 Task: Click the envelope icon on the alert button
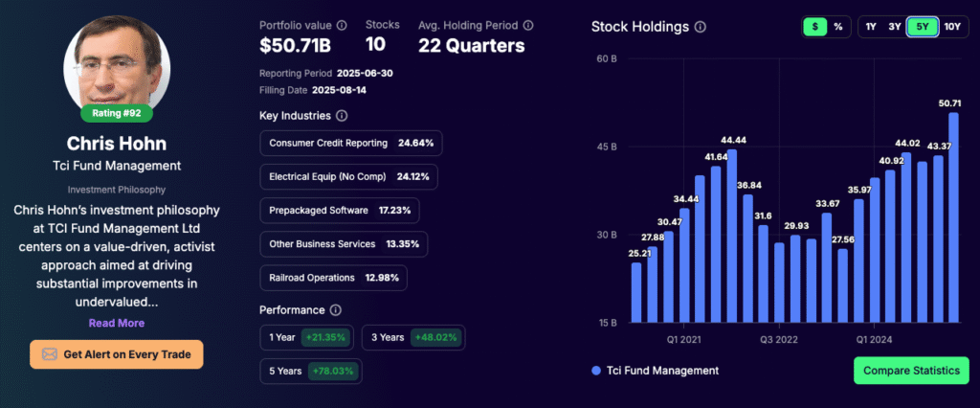click(50, 354)
